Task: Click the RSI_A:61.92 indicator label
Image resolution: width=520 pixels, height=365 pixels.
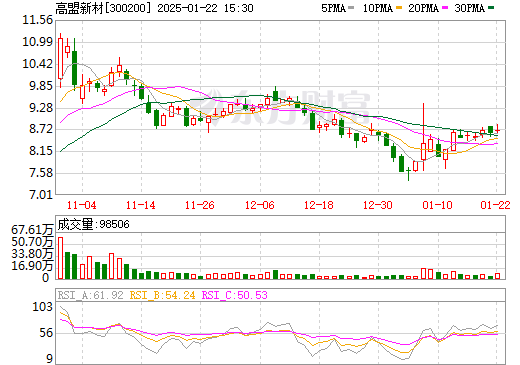Action: (90, 295)
